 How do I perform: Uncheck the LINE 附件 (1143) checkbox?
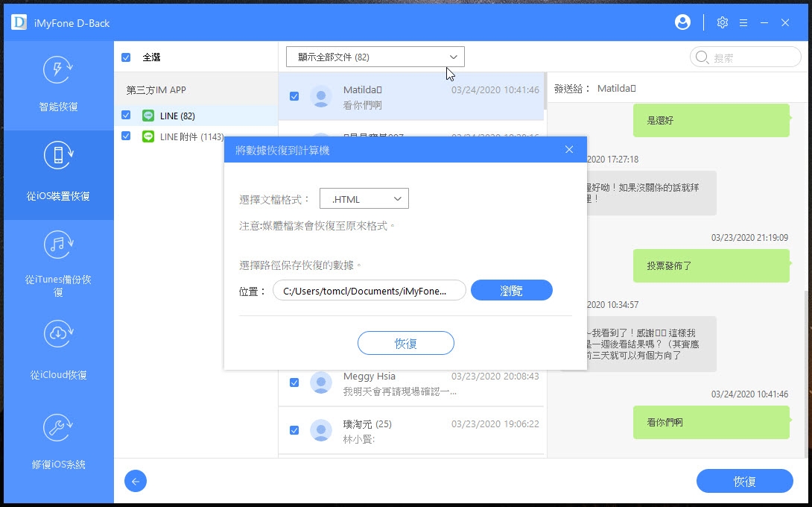coord(126,136)
